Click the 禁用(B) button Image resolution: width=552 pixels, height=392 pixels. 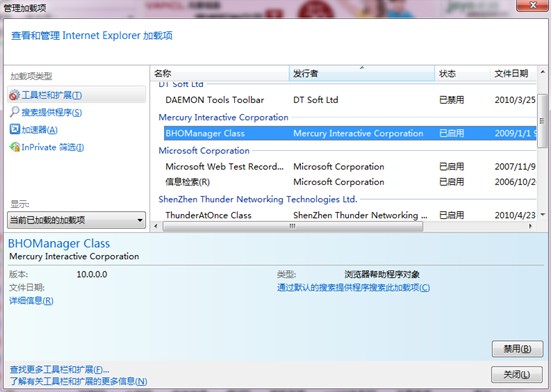pos(517,349)
